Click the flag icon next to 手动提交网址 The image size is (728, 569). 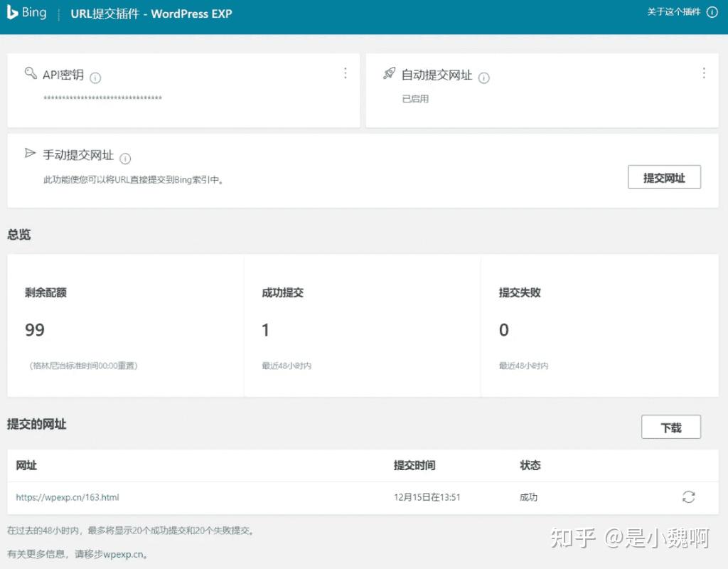tap(30, 152)
